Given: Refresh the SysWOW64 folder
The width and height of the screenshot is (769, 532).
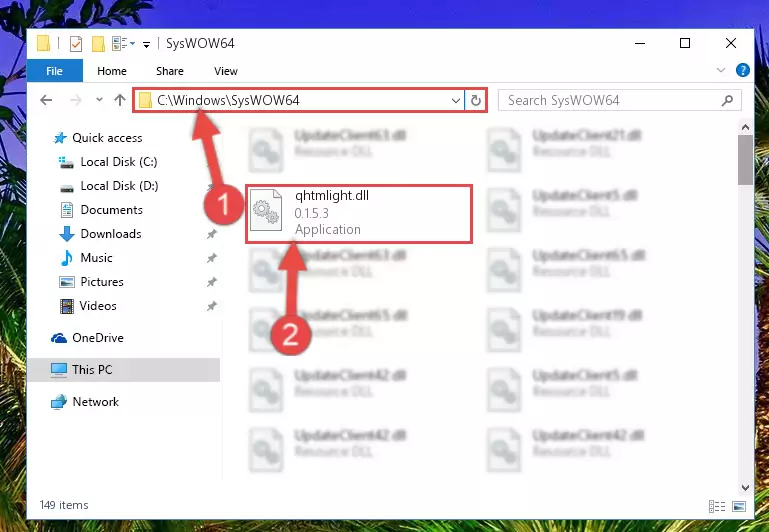Looking at the screenshot, I should coord(475,101).
